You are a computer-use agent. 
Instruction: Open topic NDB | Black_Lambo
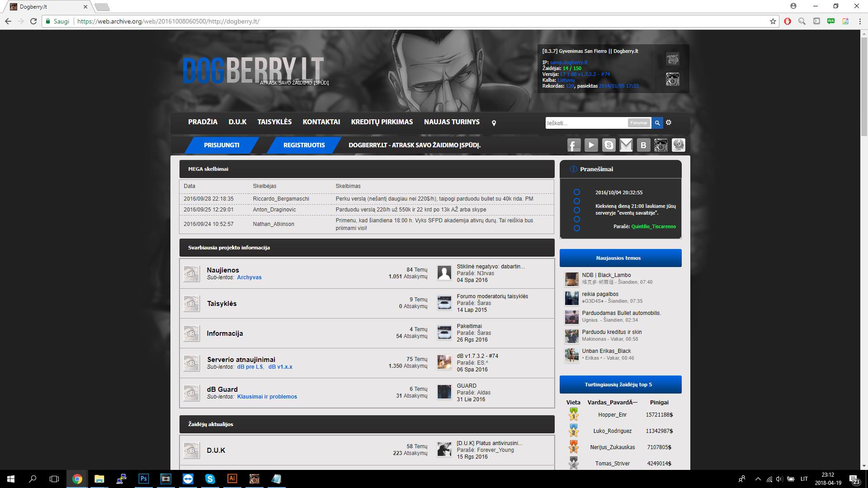pos(606,275)
